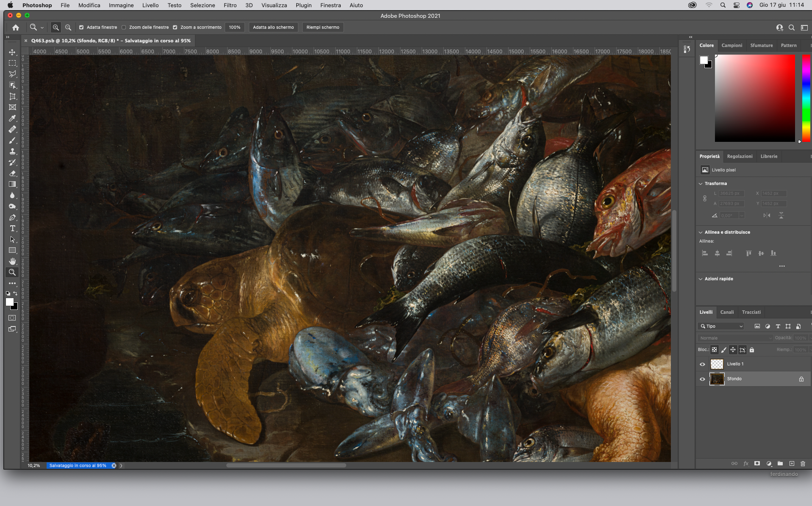Viewport: 812px width, 506px height.
Task: Select the Rectangular Marquee tool
Action: point(12,63)
